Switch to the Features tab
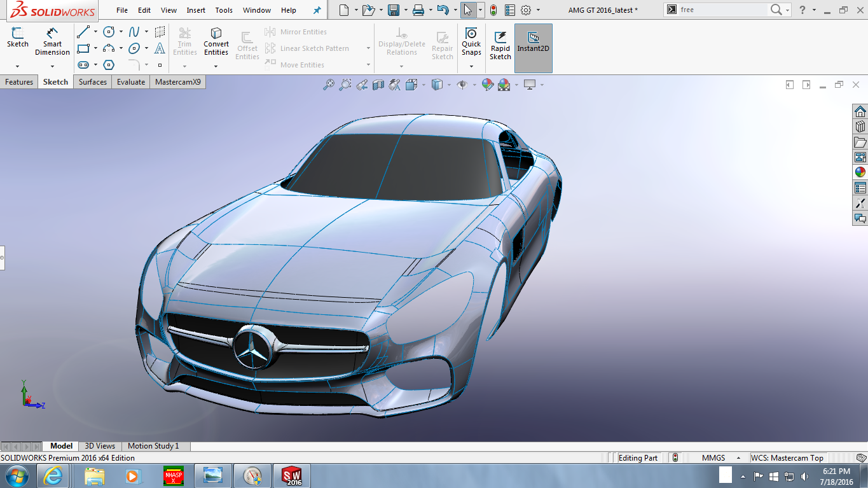Screen dimensions: 868x488 point(19,82)
